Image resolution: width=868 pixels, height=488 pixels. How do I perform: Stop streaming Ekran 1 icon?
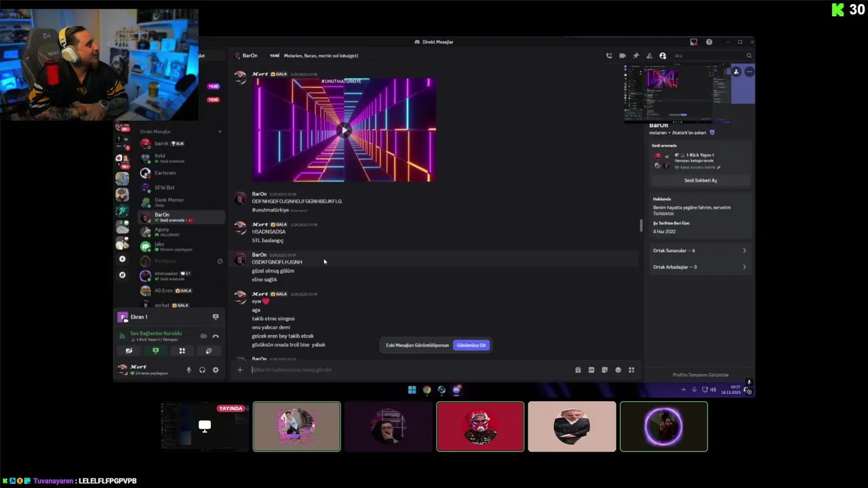216,317
